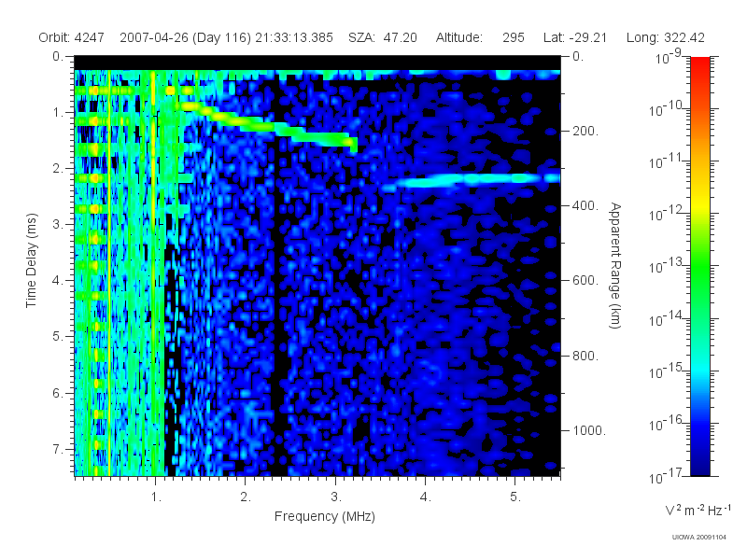Click the altitude value '295'
The height and width of the screenshot is (560, 747).
(x=513, y=37)
